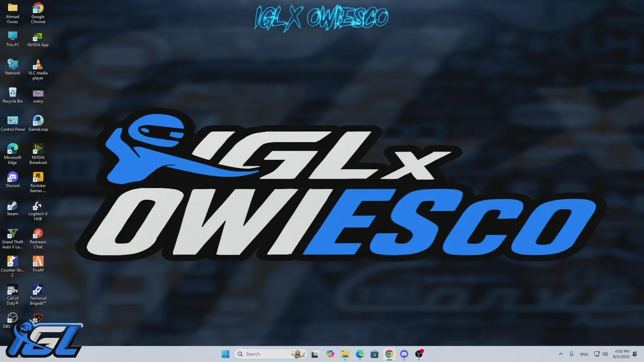Click the taskbar Search box
The width and height of the screenshot is (644, 362).
[271, 354]
